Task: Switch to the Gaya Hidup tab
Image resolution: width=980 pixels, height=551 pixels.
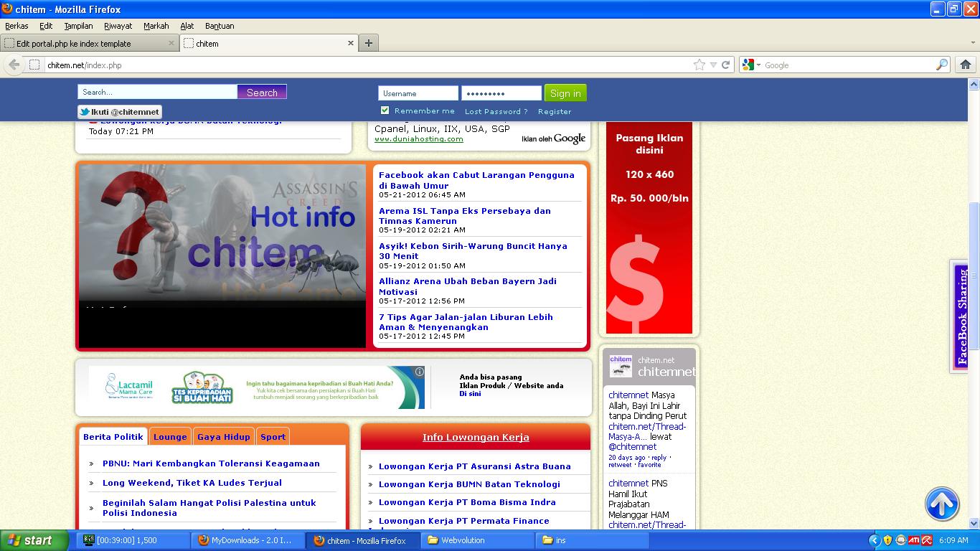Action: point(223,437)
